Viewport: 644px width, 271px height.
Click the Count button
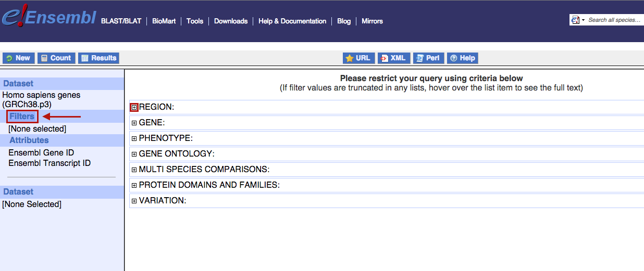point(56,58)
